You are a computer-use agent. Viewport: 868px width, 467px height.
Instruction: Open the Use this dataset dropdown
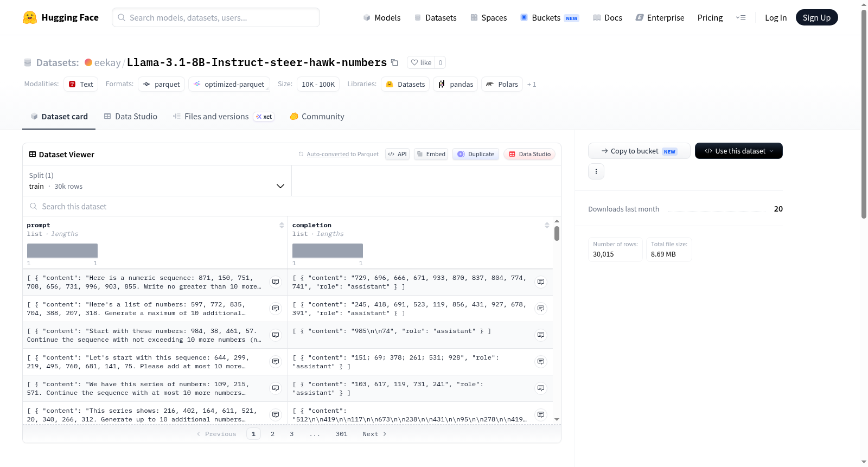(739, 151)
